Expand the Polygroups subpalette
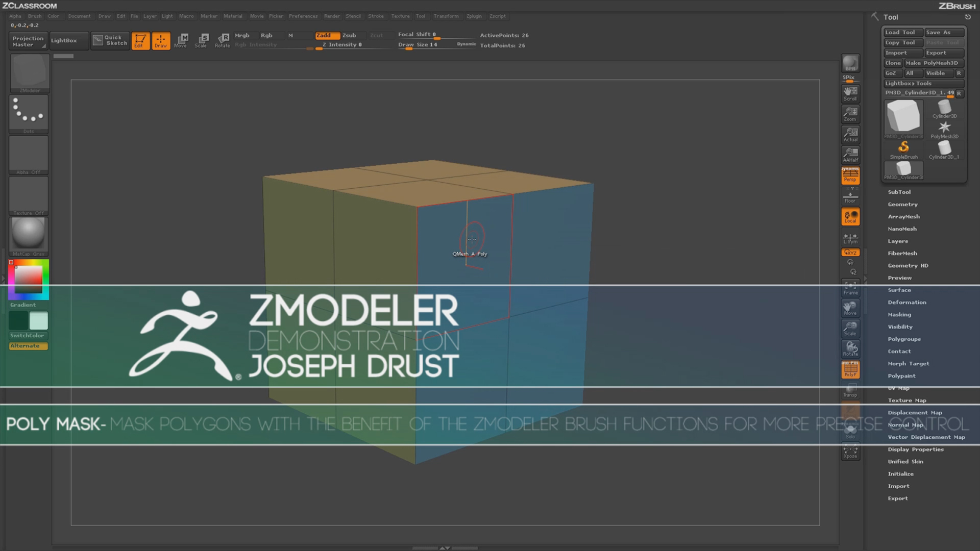This screenshot has height=551, width=980. (x=904, y=339)
